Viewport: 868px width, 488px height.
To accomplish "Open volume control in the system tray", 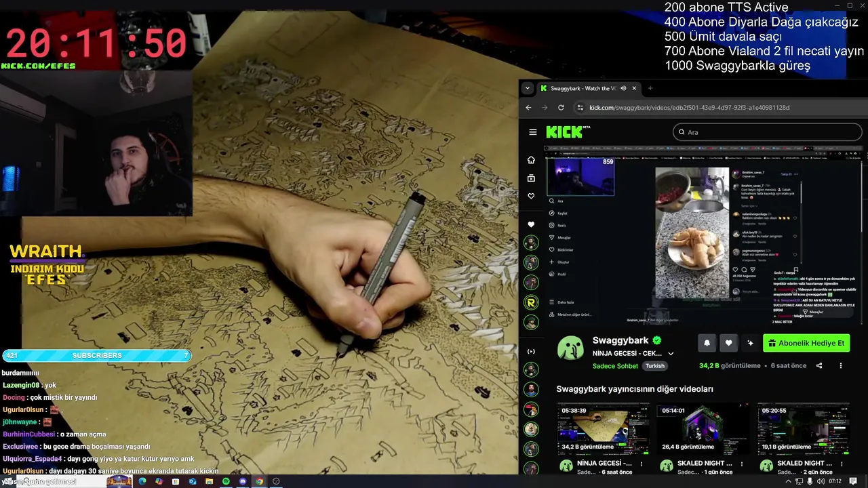I will pyautogui.click(x=821, y=481).
